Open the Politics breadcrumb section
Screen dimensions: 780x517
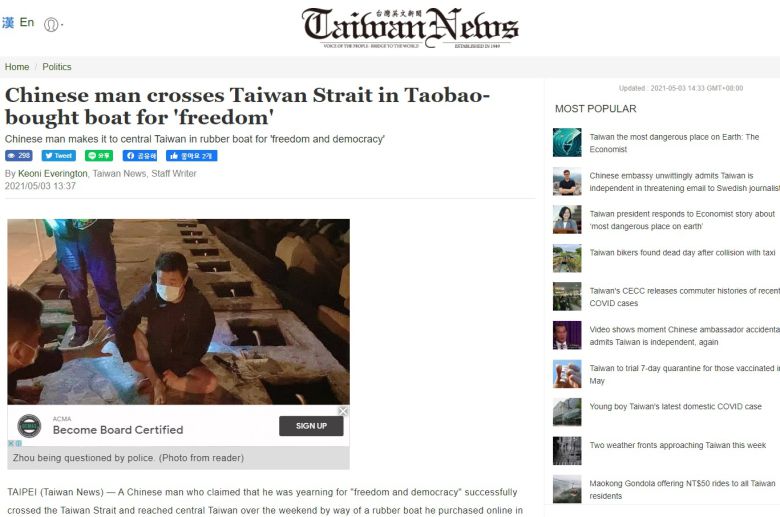(x=57, y=67)
